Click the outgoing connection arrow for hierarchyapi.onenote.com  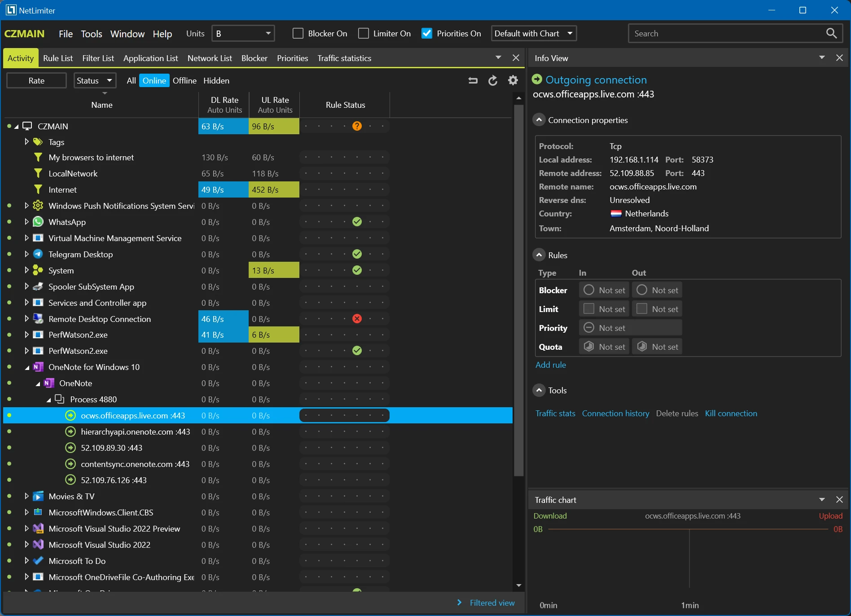coord(70,431)
